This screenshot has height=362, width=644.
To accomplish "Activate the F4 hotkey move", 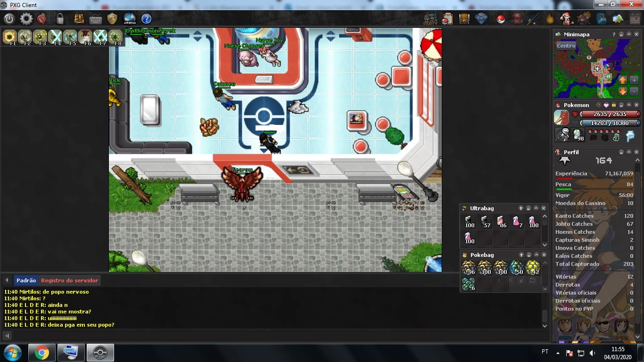I will [x=55, y=37].
